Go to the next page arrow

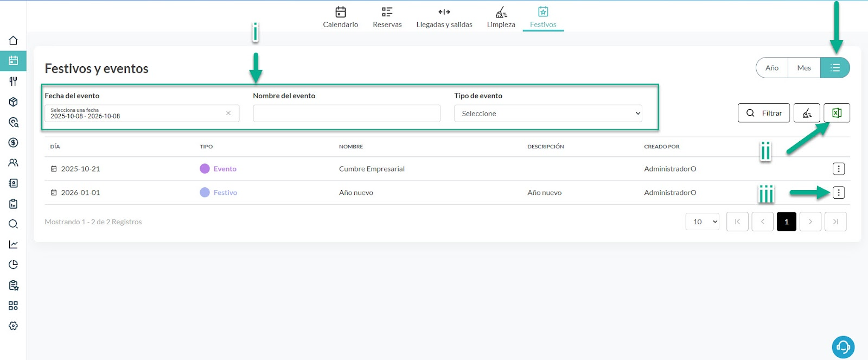coord(810,222)
